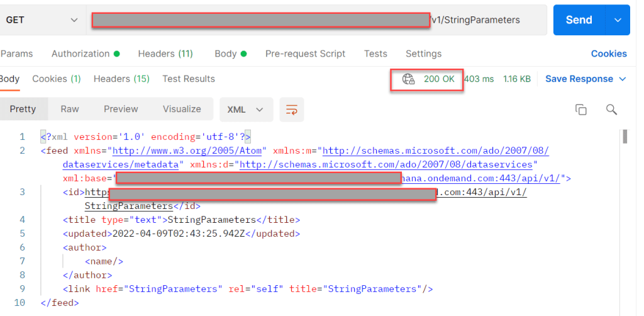Select the Pre-request Script tab
The image size is (644, 316).
click(x=305, y=54)
